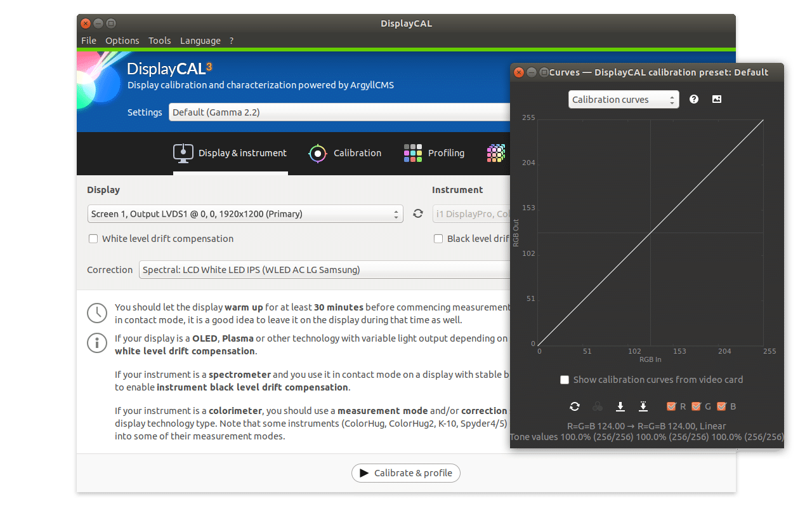Switch to the Profiling tab
Image resolution: width=812 pixels, height=508 pixels.
point(434,153)
